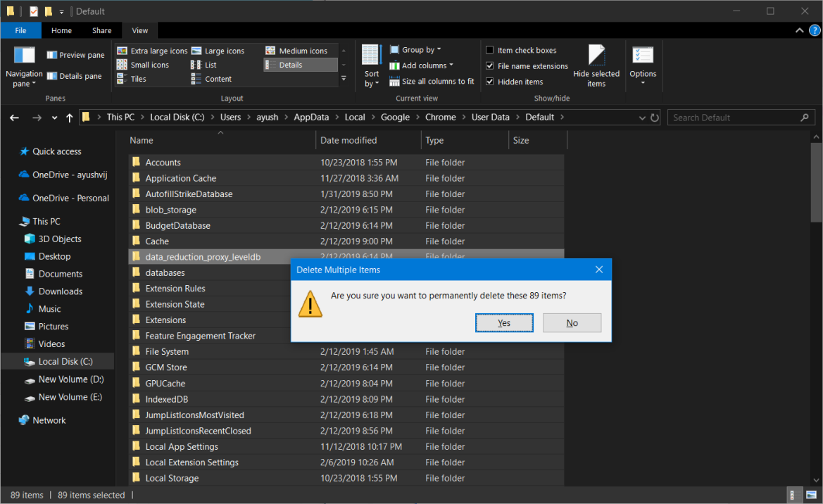Toggle the Hidden items checkbox
This screenshot has height=504, width=823.
point(490,82)
